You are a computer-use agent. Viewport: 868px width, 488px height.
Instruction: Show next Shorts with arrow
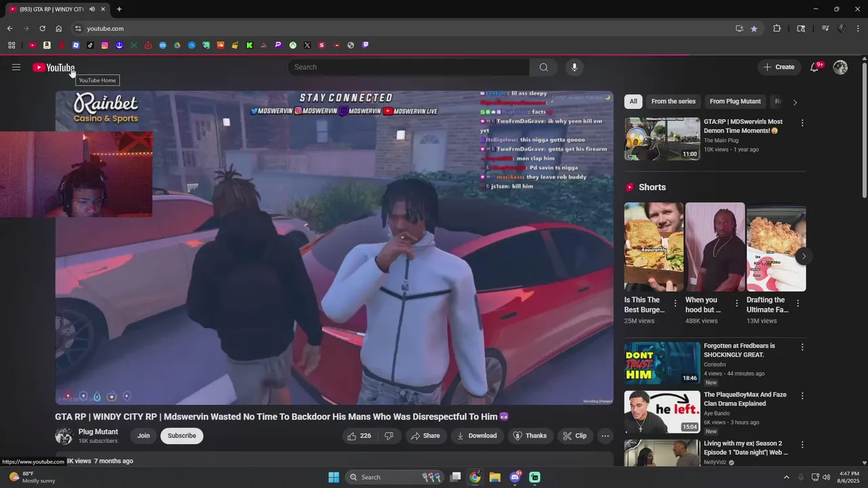804,256
